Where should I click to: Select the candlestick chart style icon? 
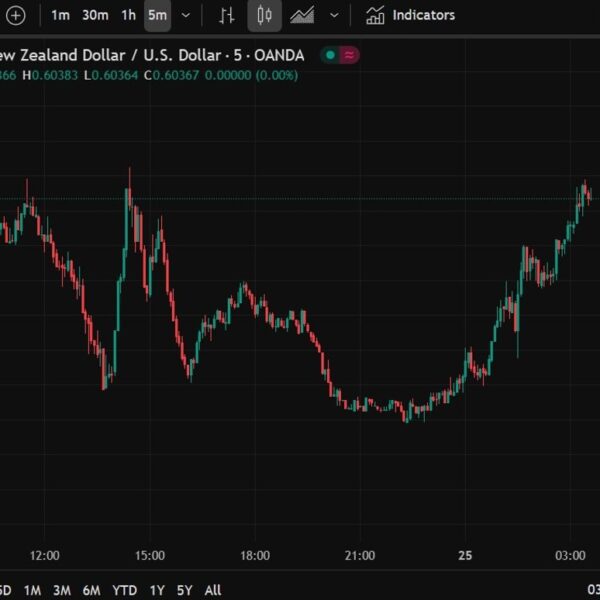tap(264, 15)
